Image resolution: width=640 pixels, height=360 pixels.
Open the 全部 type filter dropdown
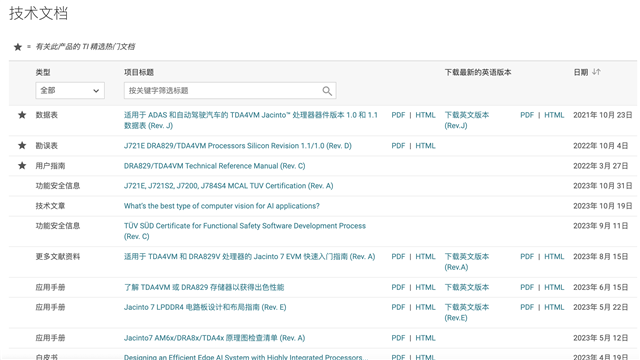click(x=70, y=91)
